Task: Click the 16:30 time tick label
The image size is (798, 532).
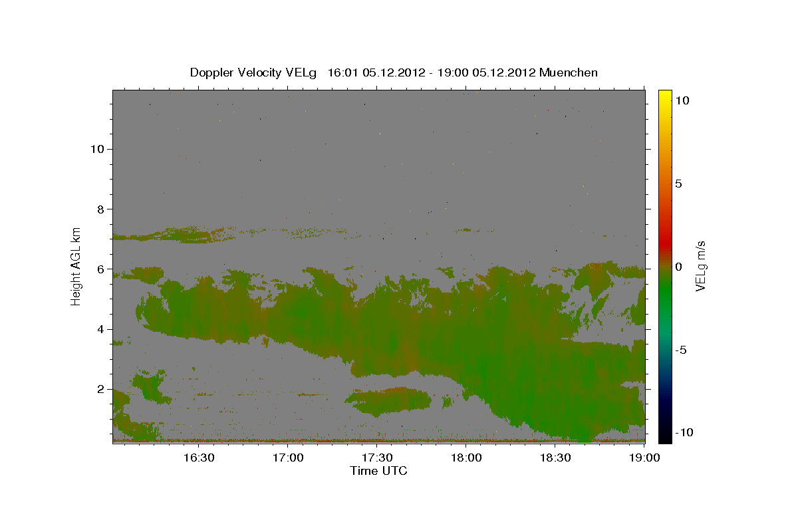Action: (199, 458)
